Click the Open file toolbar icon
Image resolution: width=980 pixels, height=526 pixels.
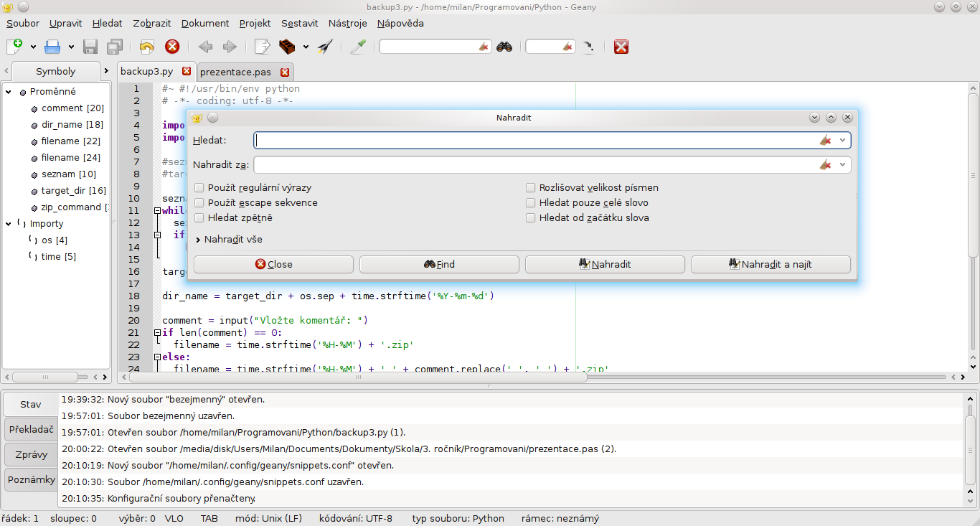pos(53,47)
